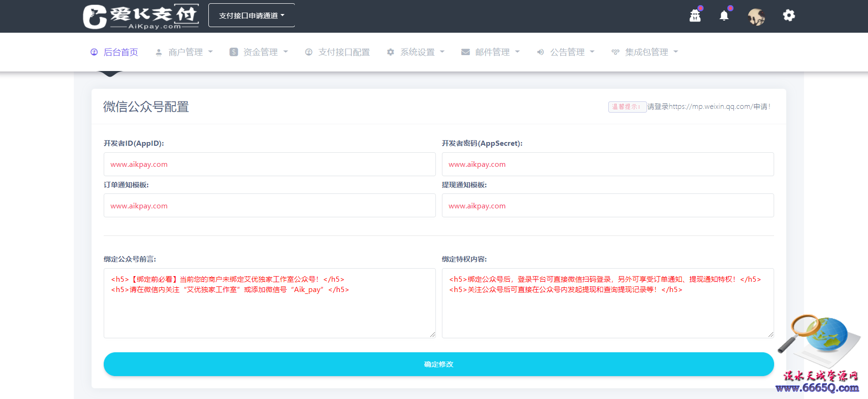Image resolution: width=868 pixels, height=399 pixels.
Task: Click the 邮件管理 envelope icon
Action: 465,52
